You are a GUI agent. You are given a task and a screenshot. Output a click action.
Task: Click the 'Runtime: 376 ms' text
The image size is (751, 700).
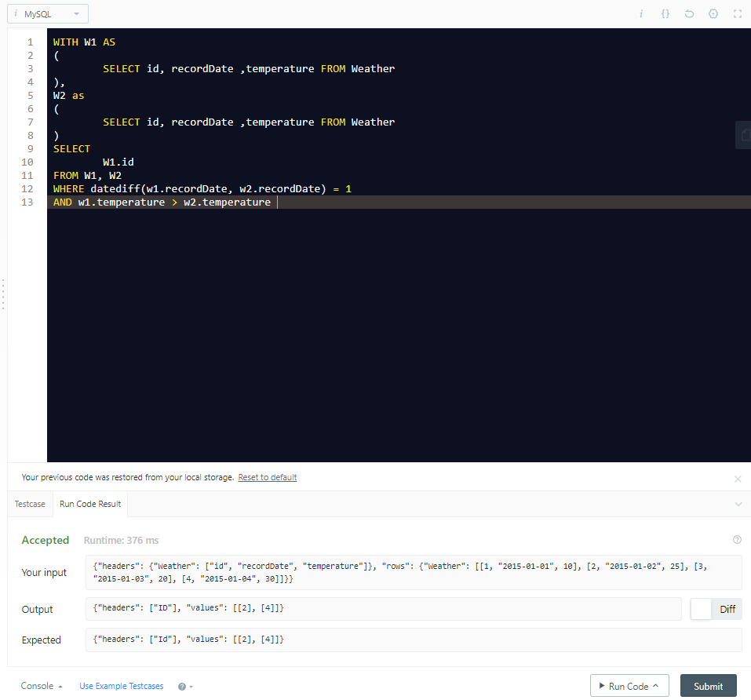click(121, 540)
